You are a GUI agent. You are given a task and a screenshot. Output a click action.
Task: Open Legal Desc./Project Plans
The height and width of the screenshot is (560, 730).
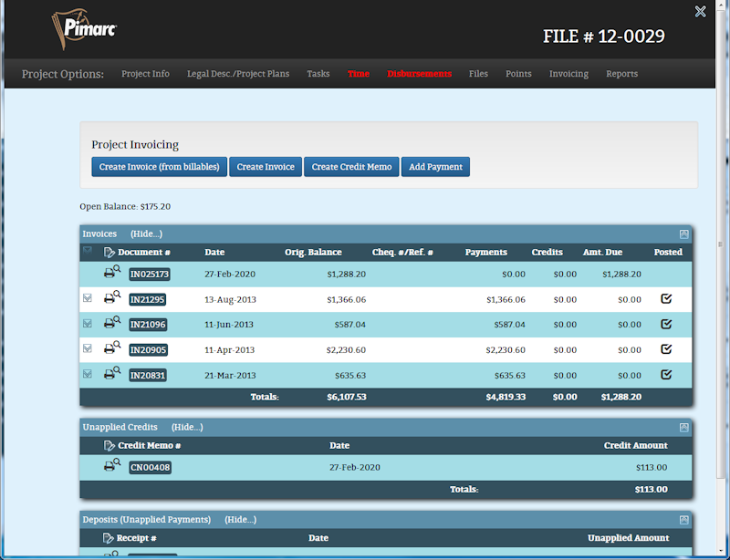coord(238,74)
